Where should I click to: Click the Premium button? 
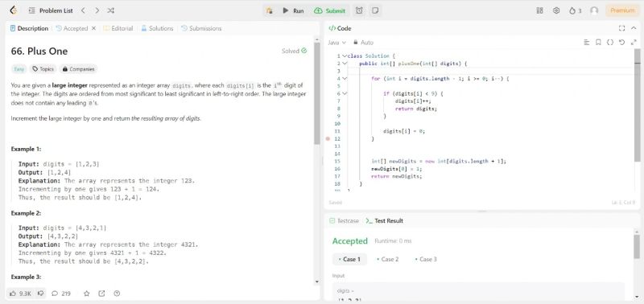click(x=622, y=10)
